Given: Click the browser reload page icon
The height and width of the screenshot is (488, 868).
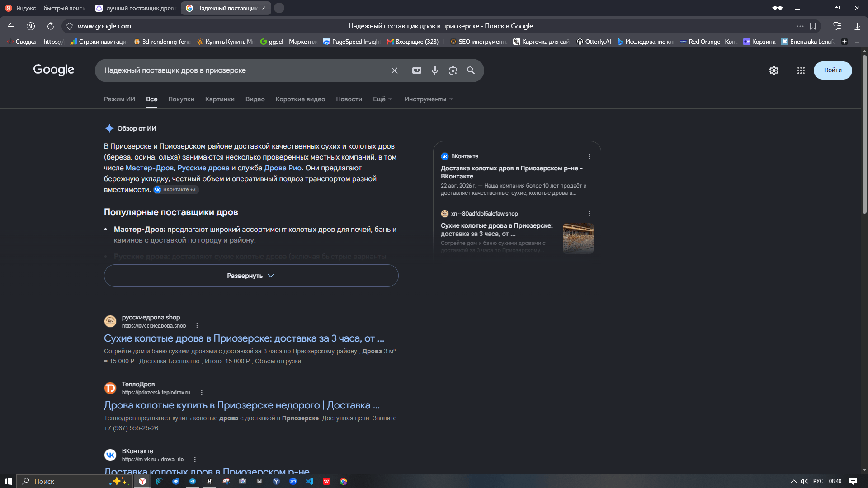Looking at the screenshot, I should pyautogui.click(x=51, y=26).
